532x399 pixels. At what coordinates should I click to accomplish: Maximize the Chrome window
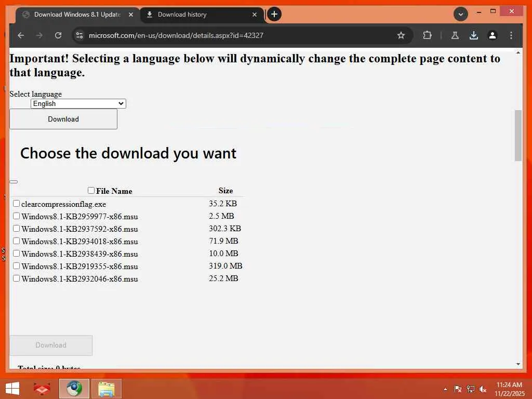[x=493, y=11]
